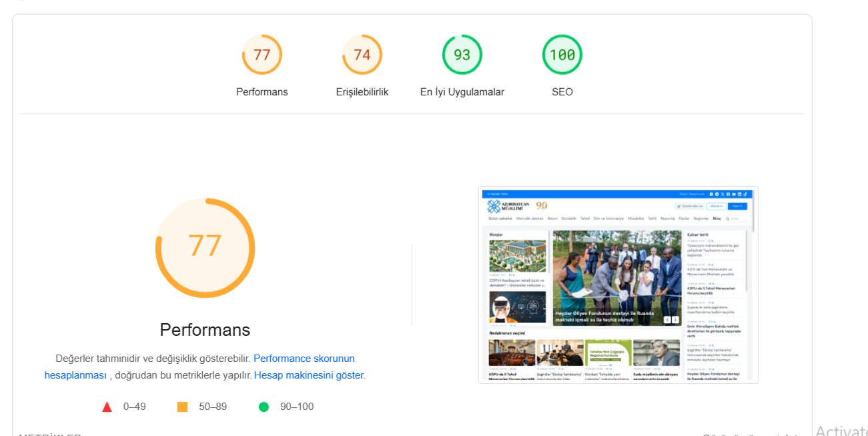Click the blue 'Daxil ol' button in the preview
Image resolution: width=868 pixels, height=436 pixels.
(737, 206)
